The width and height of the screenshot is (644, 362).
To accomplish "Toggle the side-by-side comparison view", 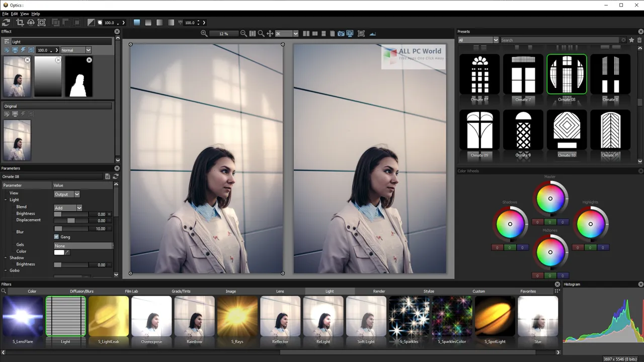I will click(x=306, y=34).
